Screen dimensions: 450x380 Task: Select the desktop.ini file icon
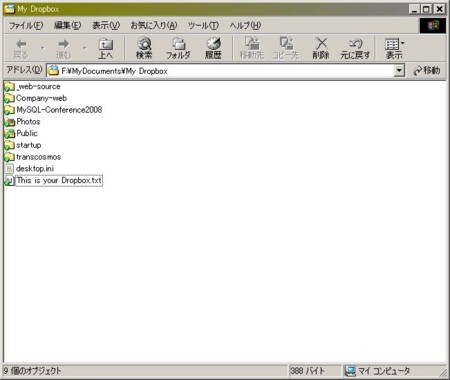coord(9,169)
